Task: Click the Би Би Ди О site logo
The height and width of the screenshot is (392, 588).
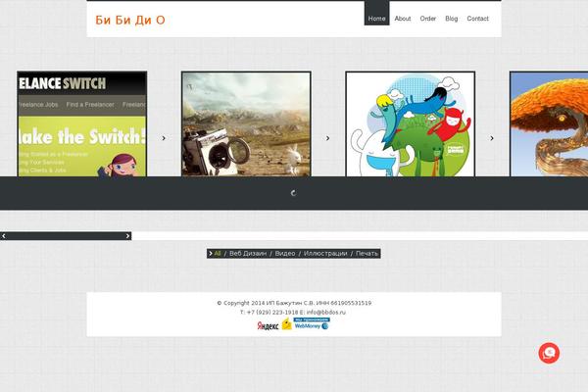Action: coord(130,20)
